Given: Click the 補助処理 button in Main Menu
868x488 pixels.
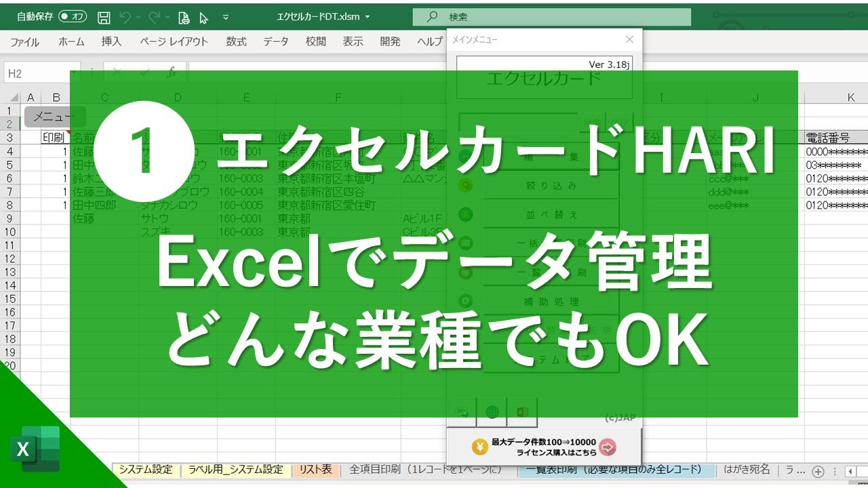Looking at the screenshot, I should point(552,302).
